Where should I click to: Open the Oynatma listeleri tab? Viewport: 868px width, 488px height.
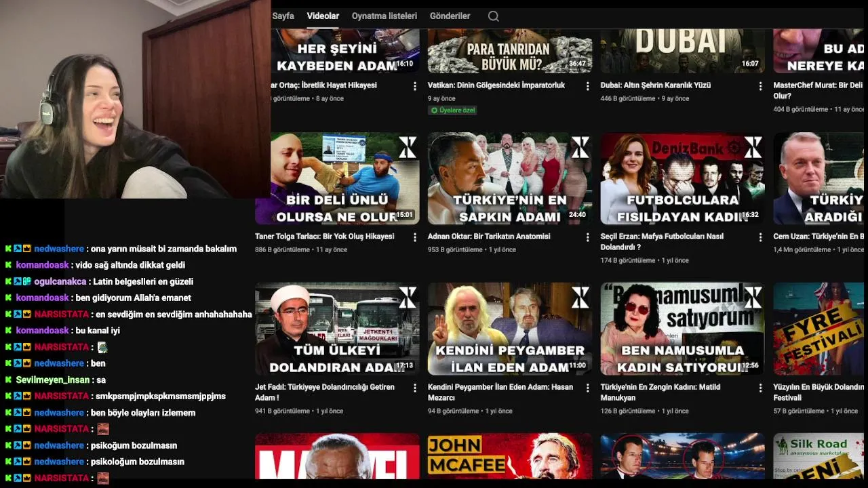point(384,16)
